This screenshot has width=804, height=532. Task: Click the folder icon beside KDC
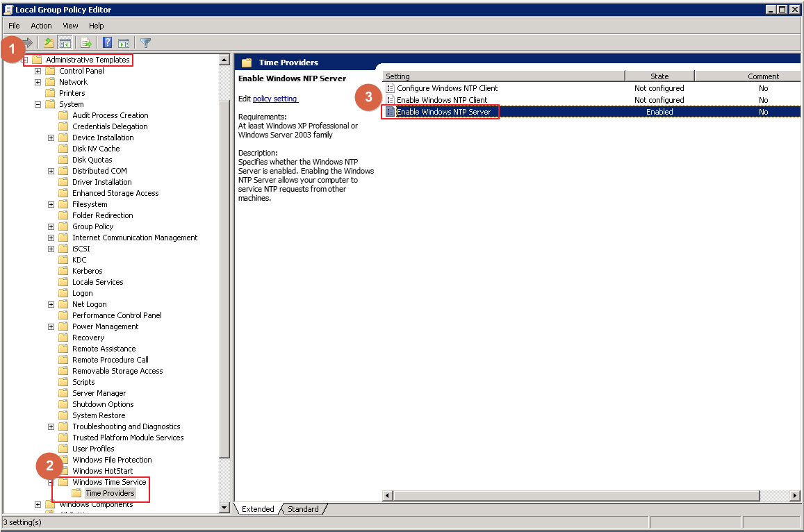[x=63, y=259]
